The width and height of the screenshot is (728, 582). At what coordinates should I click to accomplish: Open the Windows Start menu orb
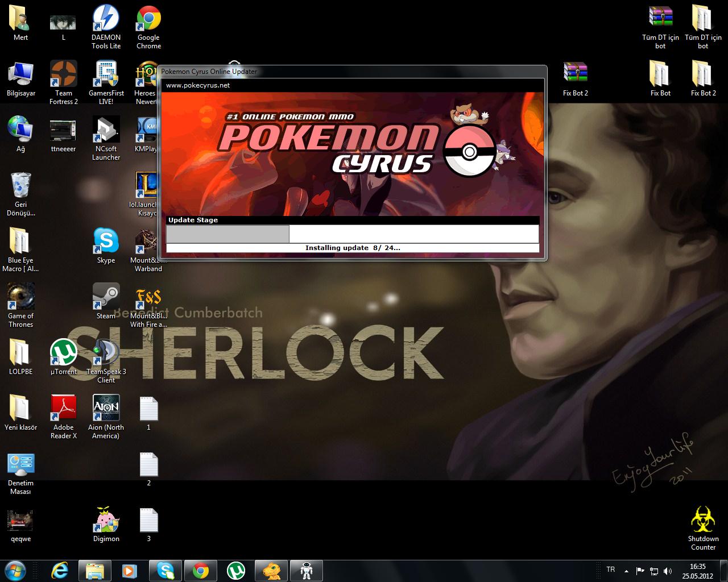[x=15, y=570]
